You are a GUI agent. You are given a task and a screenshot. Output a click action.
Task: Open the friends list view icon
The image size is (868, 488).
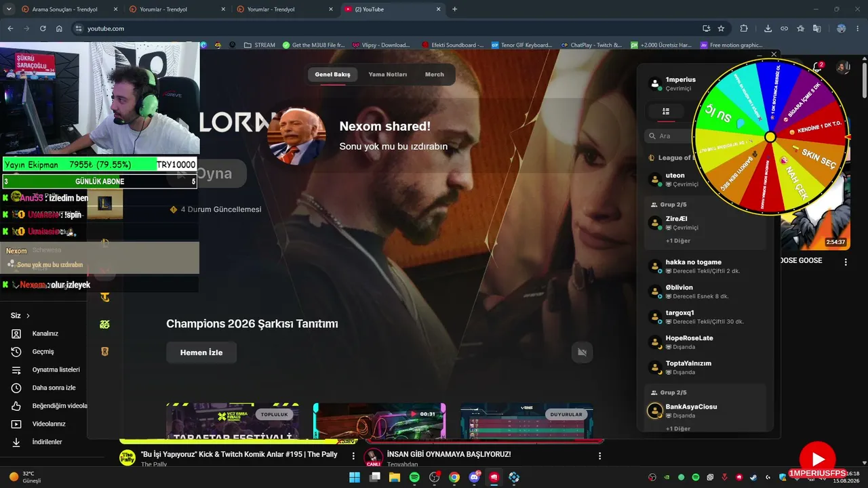[666, 112]
